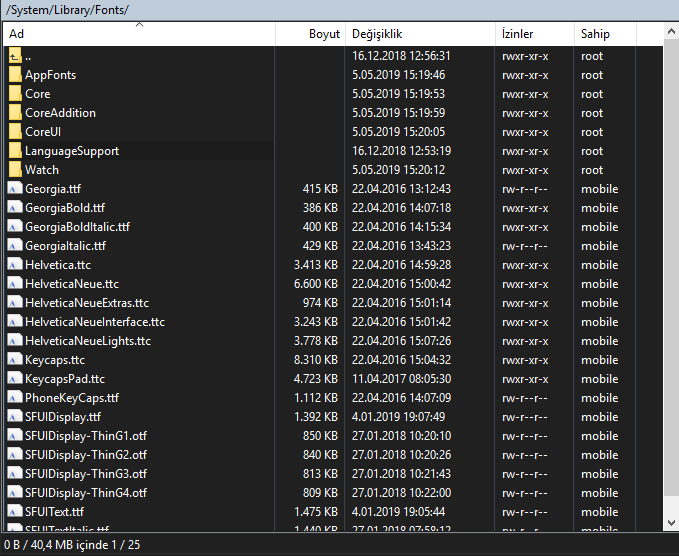Select the Georgia.ttf font file icon

coord(14,189)
